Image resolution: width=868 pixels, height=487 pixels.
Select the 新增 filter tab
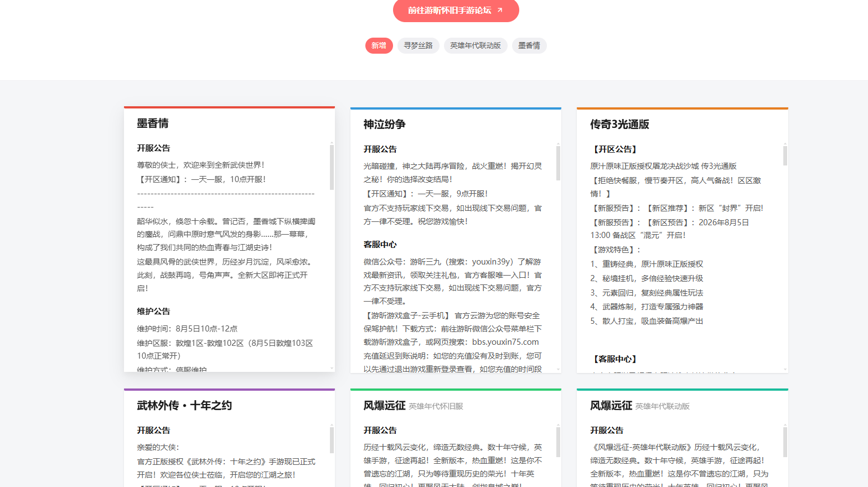point(379,45)
